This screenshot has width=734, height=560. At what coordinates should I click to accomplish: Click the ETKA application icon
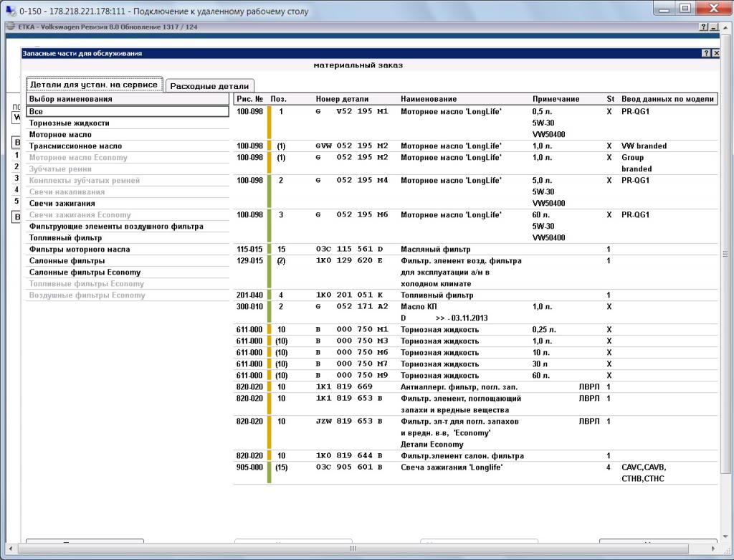11,27
